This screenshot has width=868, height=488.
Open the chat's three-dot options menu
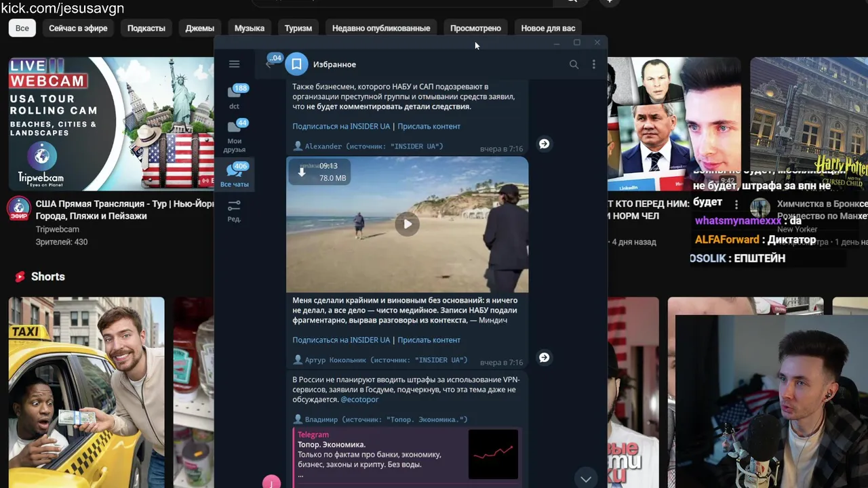(594, 64)
